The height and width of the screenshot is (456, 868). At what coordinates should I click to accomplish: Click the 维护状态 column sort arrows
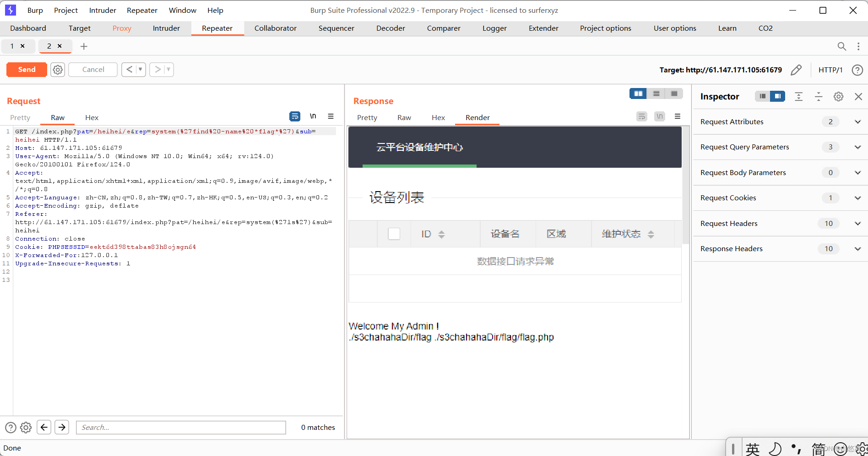tap(651, 234)
